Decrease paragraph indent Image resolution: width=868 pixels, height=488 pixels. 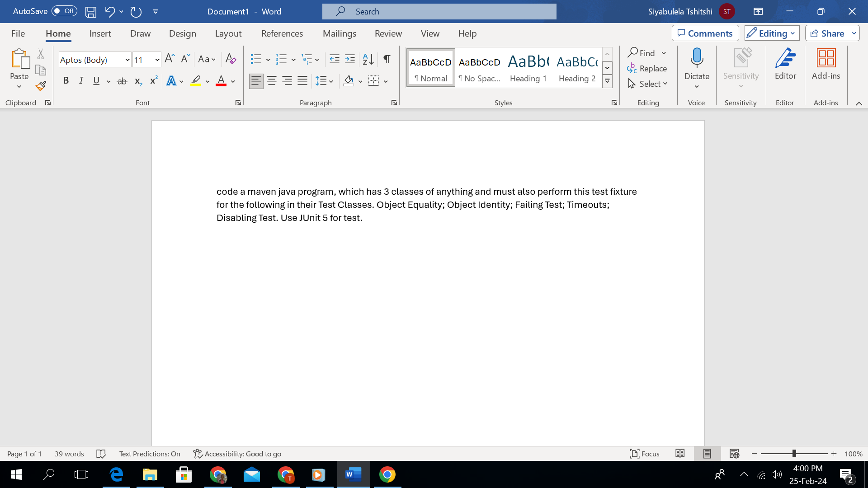pyautogui.click(x=335, y=59)
